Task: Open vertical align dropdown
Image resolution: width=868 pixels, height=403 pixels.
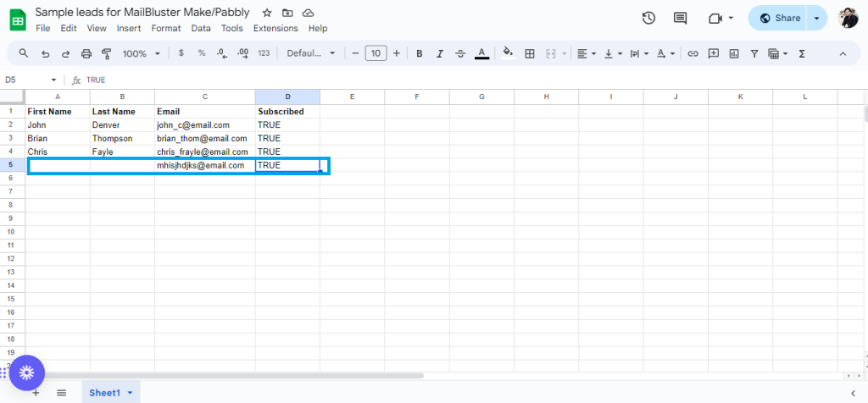Action: click(613, 53)
